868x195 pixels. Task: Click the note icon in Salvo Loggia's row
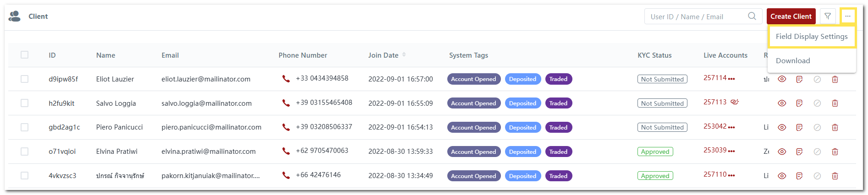coord(799,103)
